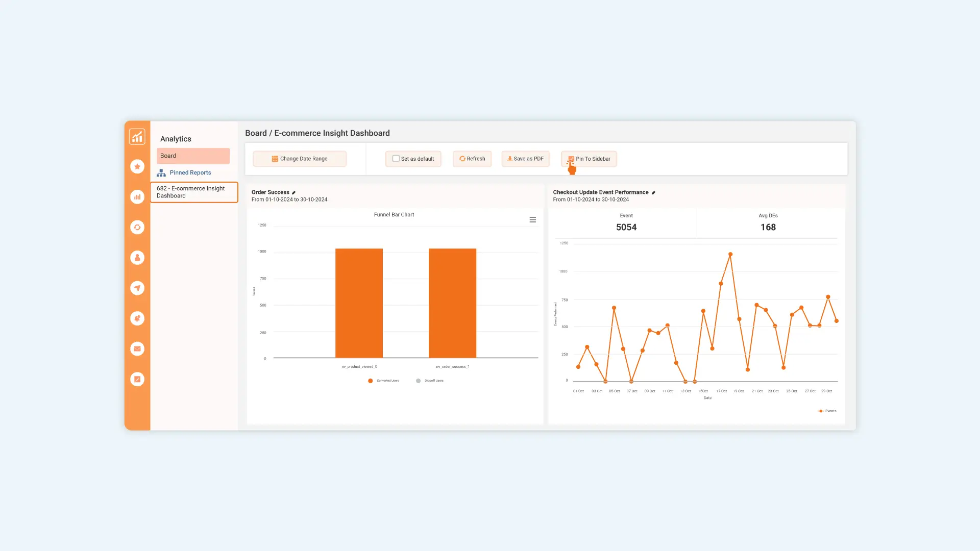Tick the Set as default checkbox
This screenshot has height=551, width=980.
click(x=396, y=159)
